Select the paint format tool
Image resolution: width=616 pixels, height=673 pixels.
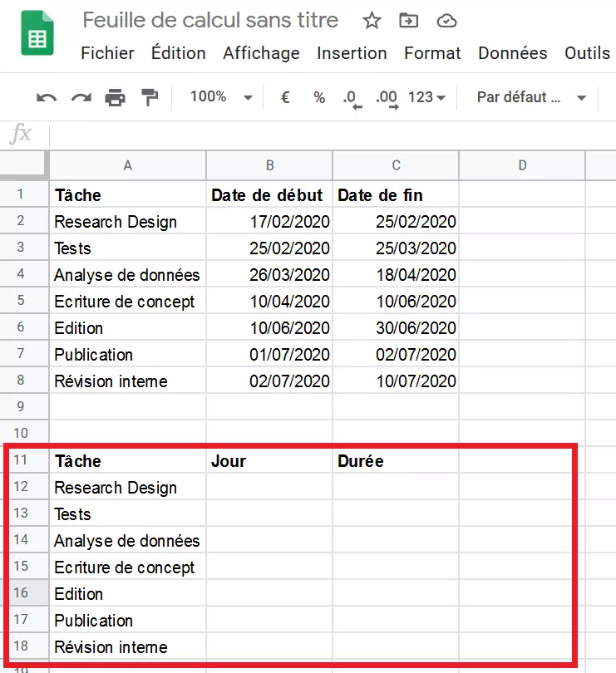pyautogui.click(x=150, y=97)
